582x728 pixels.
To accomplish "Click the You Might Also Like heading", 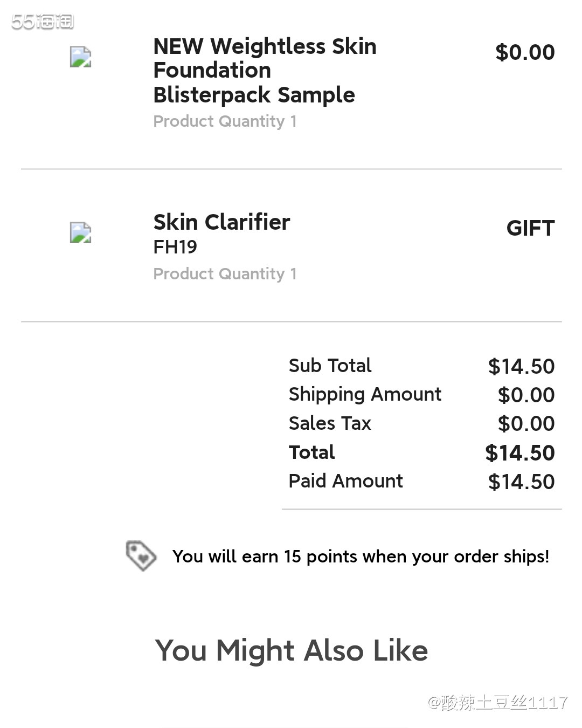I will click(291, 650).
